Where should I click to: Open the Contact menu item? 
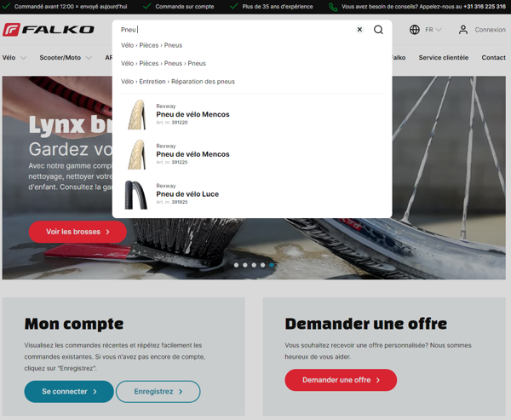493,58
